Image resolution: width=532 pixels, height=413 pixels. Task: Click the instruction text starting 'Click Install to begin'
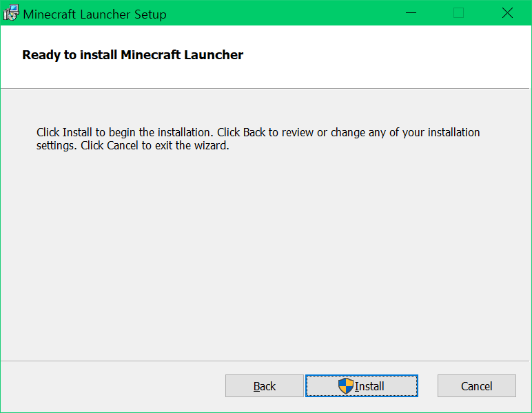[258, 139]
